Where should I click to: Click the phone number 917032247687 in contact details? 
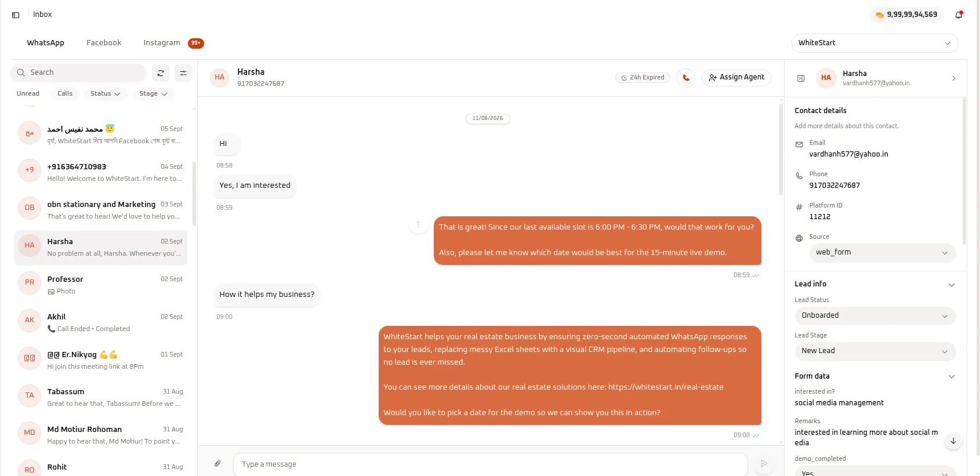835,186
